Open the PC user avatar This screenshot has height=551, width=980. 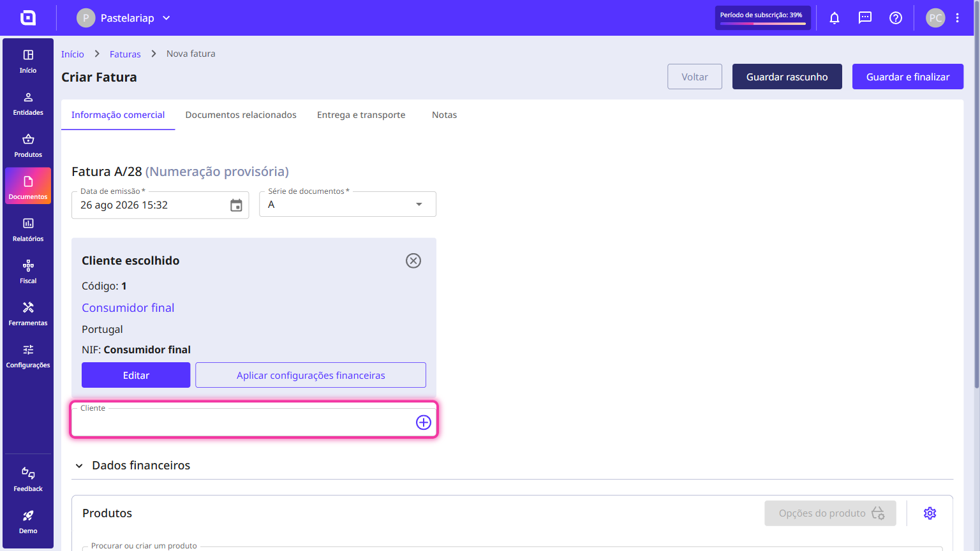(x=935, y=18)
